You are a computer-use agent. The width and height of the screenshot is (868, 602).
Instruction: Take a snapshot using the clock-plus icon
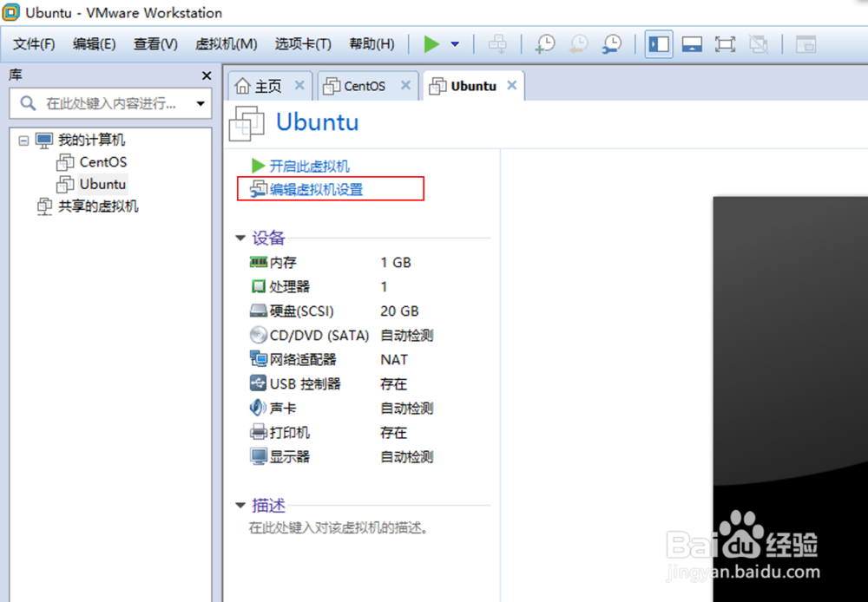coord(545,43)
